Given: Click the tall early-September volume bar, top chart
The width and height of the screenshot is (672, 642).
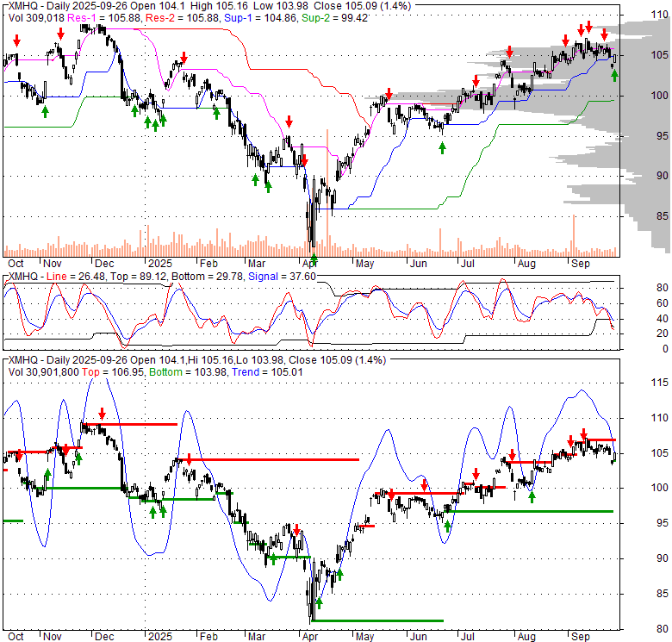Looking at the screenshot, I should point(574,235).
